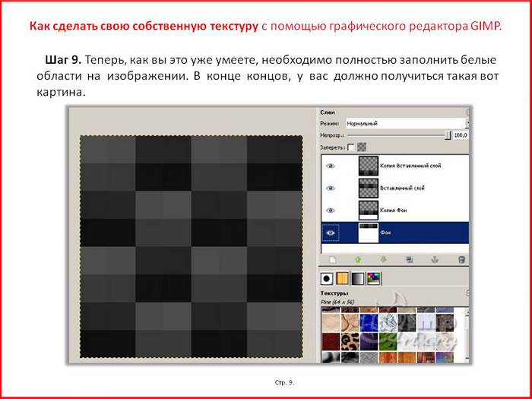This screenshot has height=399, width=532.
Task: Click the Текстуры panel title
Action: pos(334,293)
